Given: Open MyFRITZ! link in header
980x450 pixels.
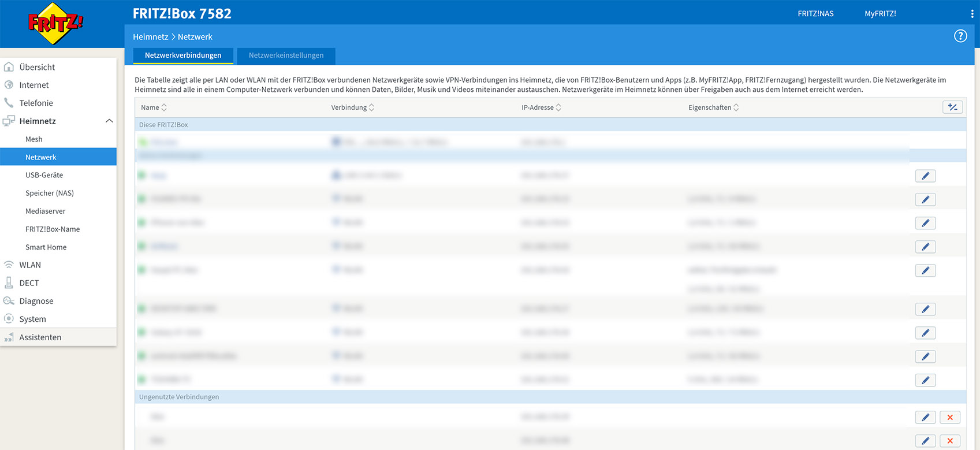Looking at the screenshot, I should (880, 13).
